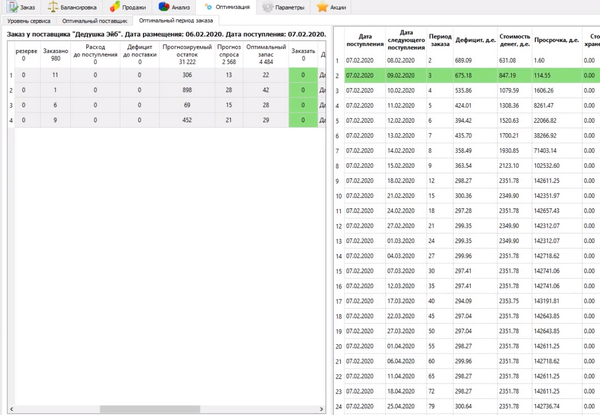Click the Дефицит до поставки header
Screen dimensions: 600x415
pos(140,54)
